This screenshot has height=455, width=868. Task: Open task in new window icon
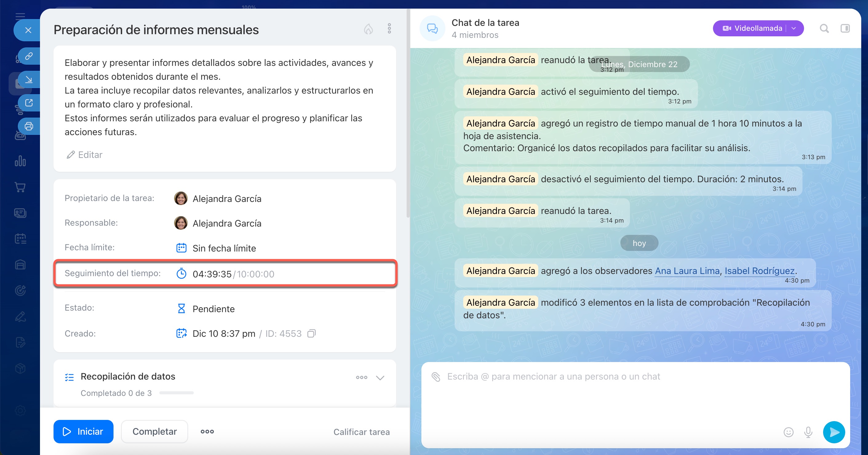click(x=29, y=103)
